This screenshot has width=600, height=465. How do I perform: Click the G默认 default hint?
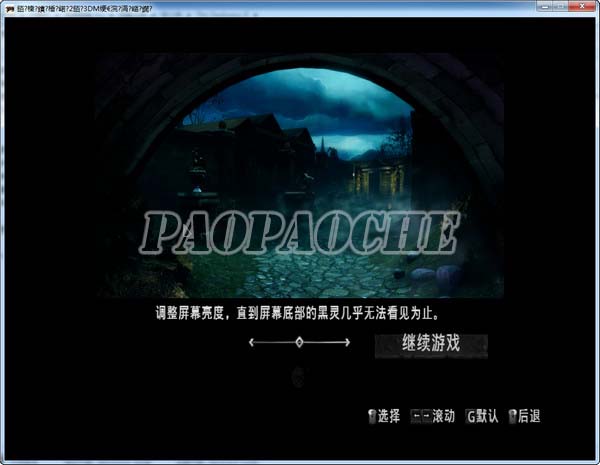tap(482, 416)
